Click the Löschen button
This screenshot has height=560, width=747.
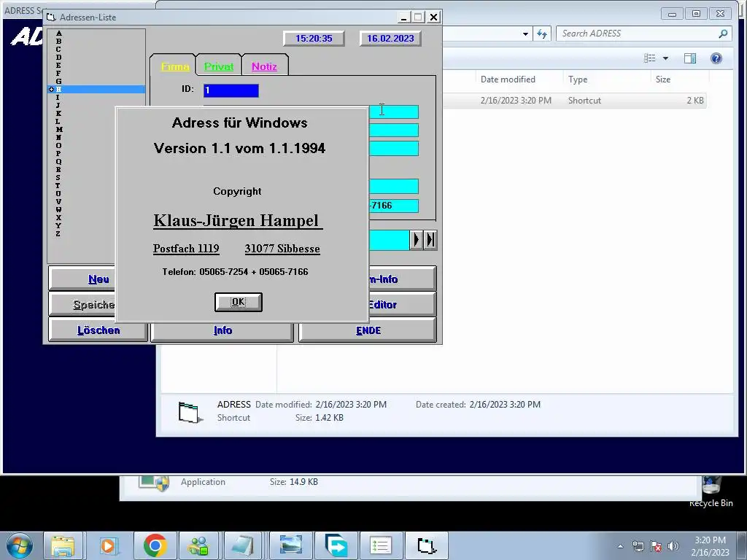click(98, 330)
